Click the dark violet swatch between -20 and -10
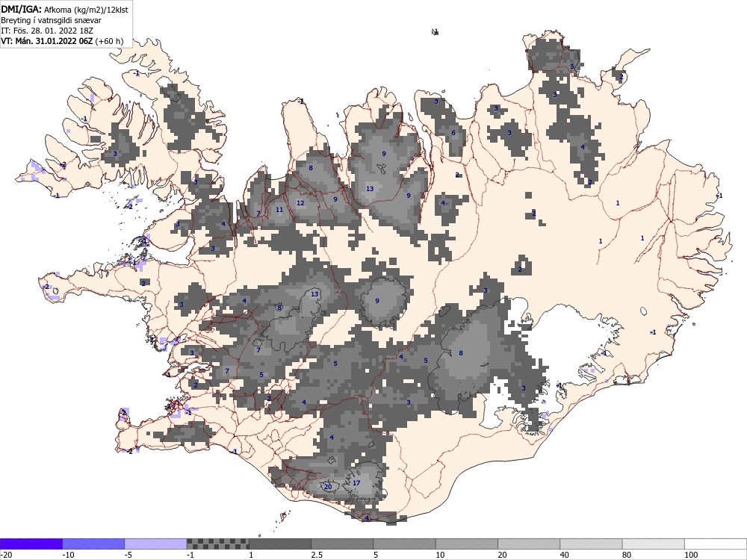The image size is (747, 560). click(x=31, y=544)
